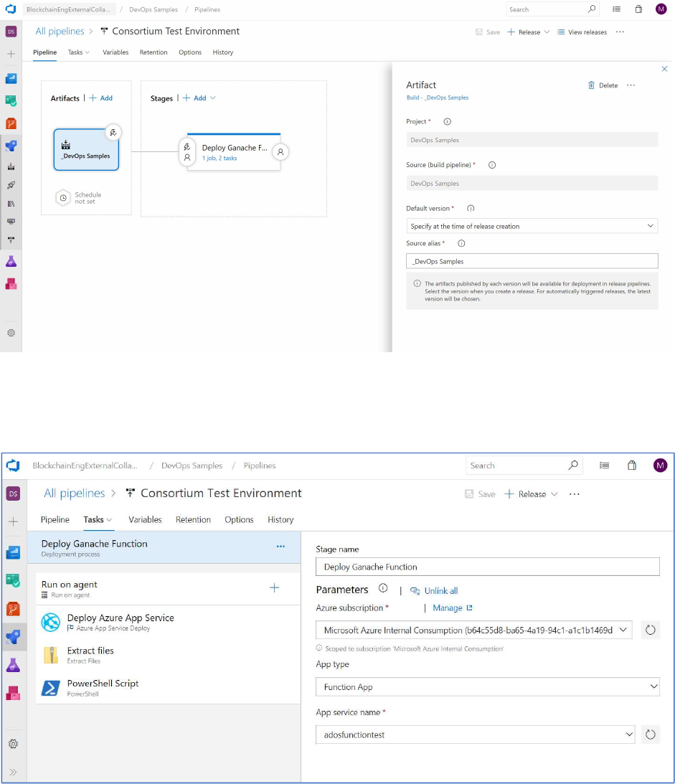
Task: Open Releases rocket sub-icon in upper sidebar
Action: [11, 185]
